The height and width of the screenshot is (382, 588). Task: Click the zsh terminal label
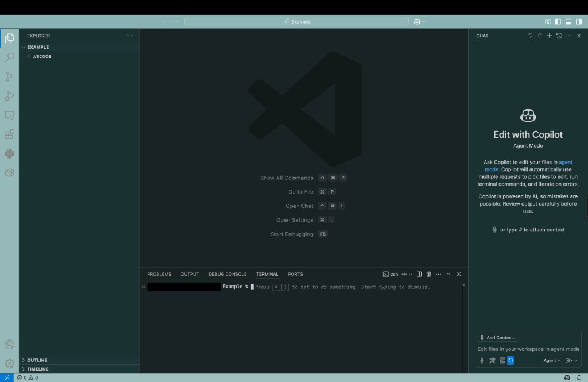click(390, 275)
